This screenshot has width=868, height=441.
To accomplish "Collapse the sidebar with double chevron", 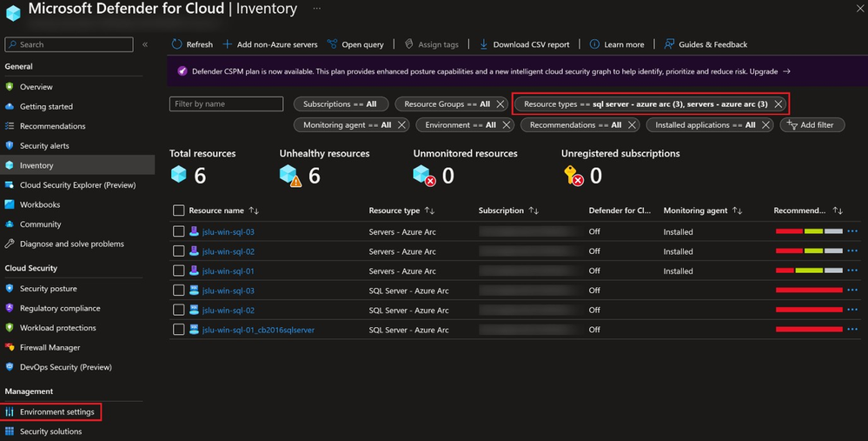I will 145,44.
